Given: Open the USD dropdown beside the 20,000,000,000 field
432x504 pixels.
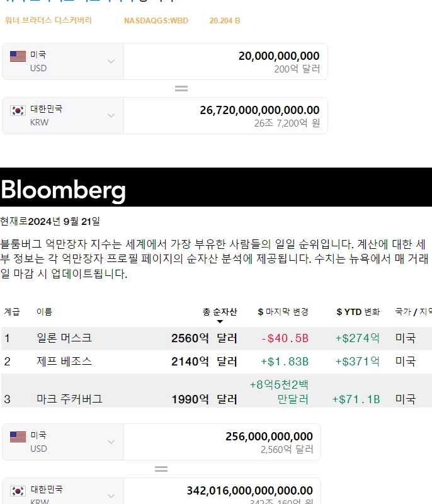Looking at the screenshot, I should (111, 61).
